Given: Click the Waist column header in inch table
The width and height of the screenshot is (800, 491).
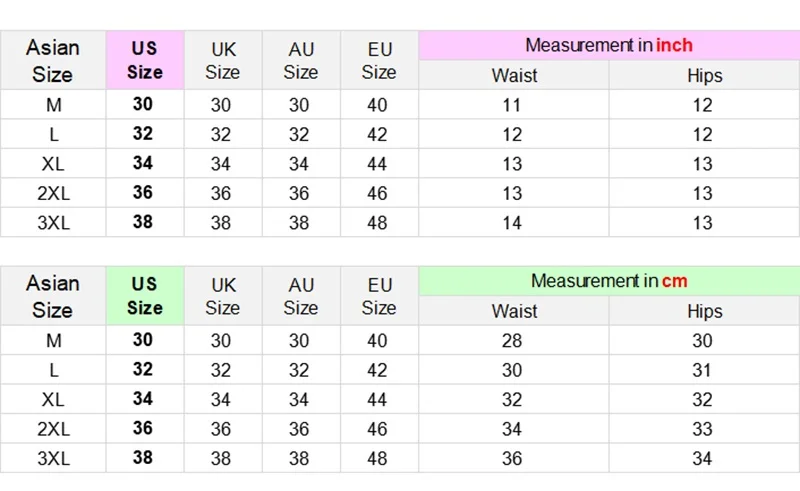Looking at the screenshot, I should coord(514,75).
